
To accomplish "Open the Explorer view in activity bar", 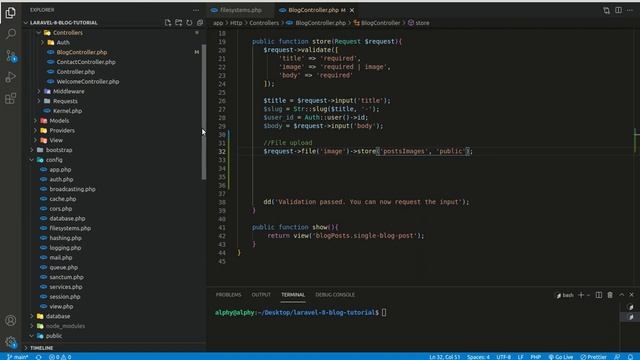I will (x=11, y=13).
